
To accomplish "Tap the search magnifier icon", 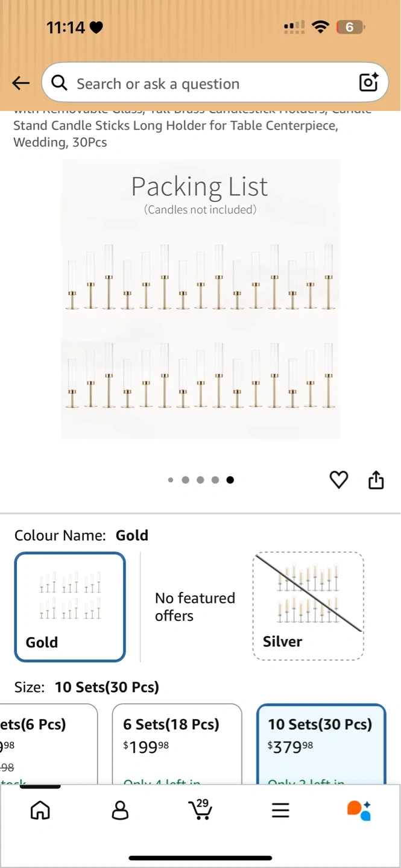I will point(59,83).
